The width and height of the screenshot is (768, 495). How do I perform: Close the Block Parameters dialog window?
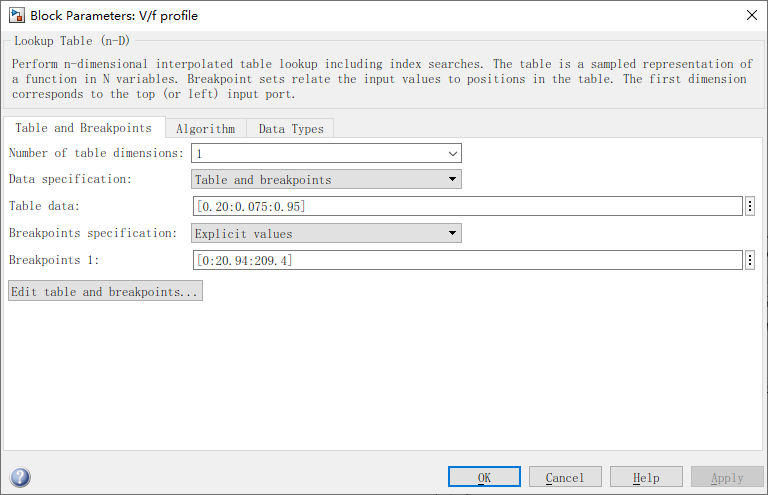pos(751,15)
